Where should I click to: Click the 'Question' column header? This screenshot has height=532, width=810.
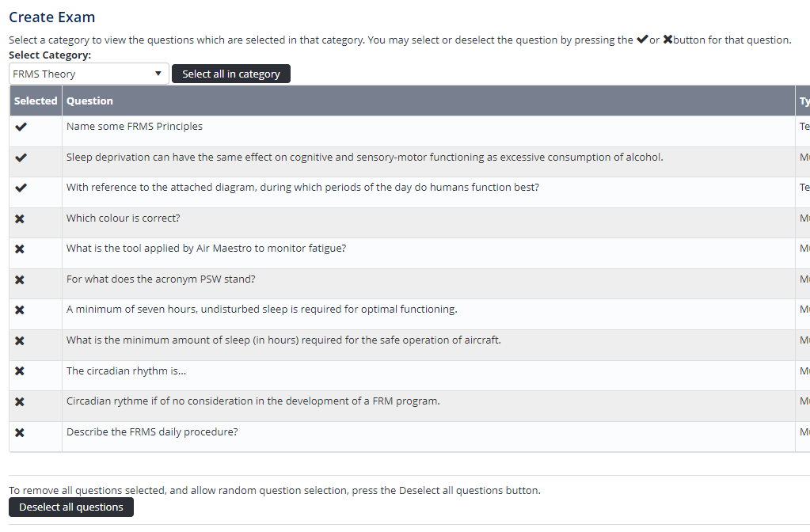coord(89,101)
